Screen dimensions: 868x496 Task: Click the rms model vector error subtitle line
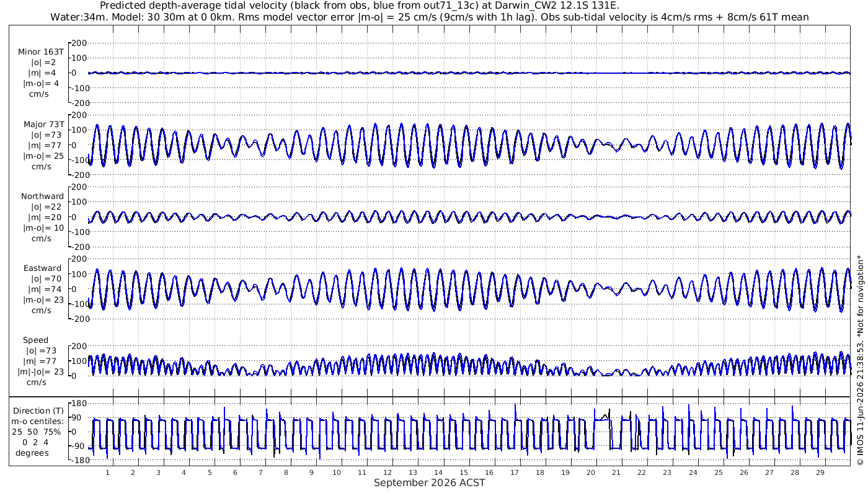pyautogui.click(x=429, y=17)
